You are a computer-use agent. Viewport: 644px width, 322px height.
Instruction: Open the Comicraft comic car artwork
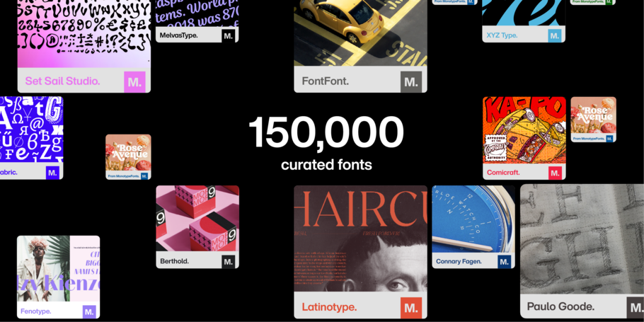coord(524,130)
